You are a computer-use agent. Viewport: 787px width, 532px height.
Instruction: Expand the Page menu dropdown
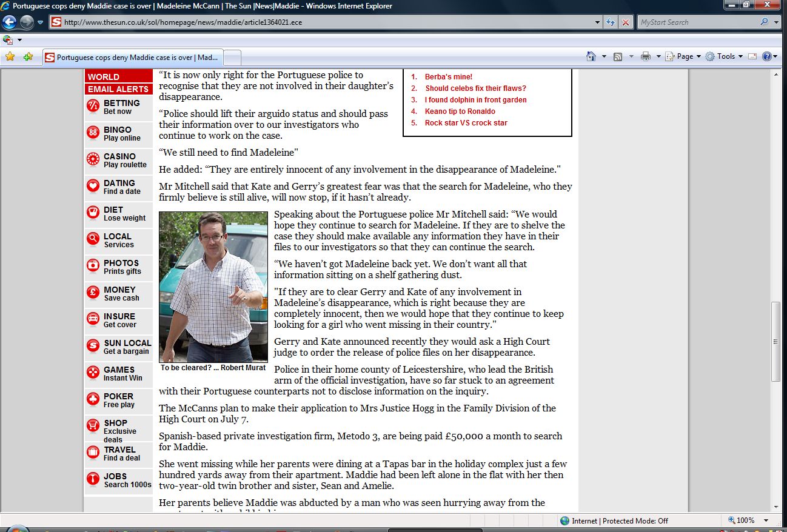684,56
